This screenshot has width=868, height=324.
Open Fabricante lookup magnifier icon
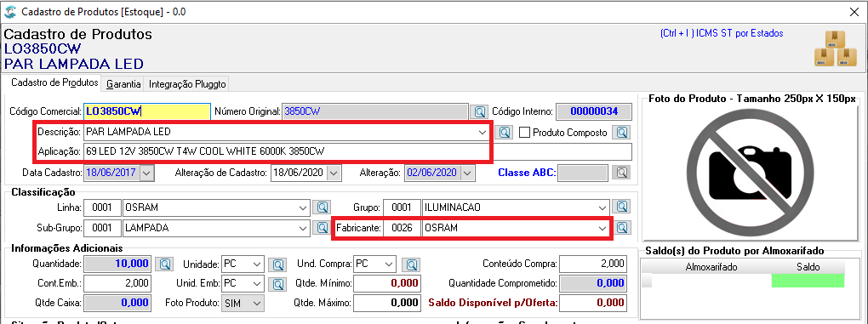[x=623, y=227]
